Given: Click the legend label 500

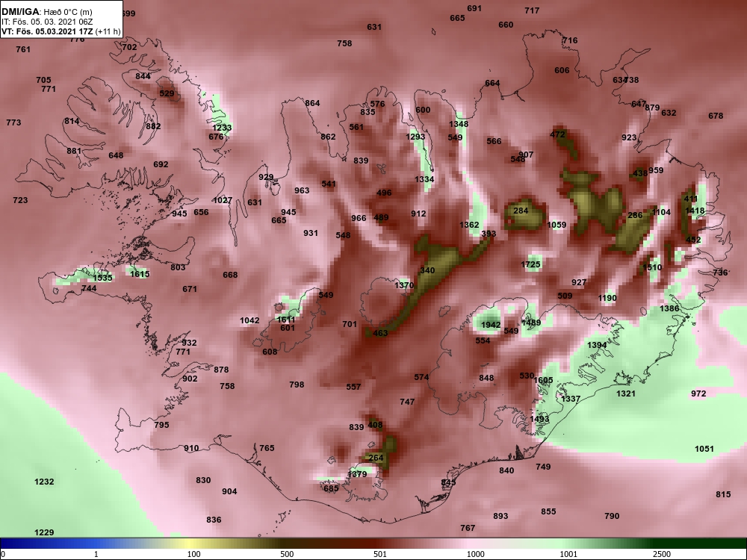Looking at the screenshot, I should (x=287, y=554).
